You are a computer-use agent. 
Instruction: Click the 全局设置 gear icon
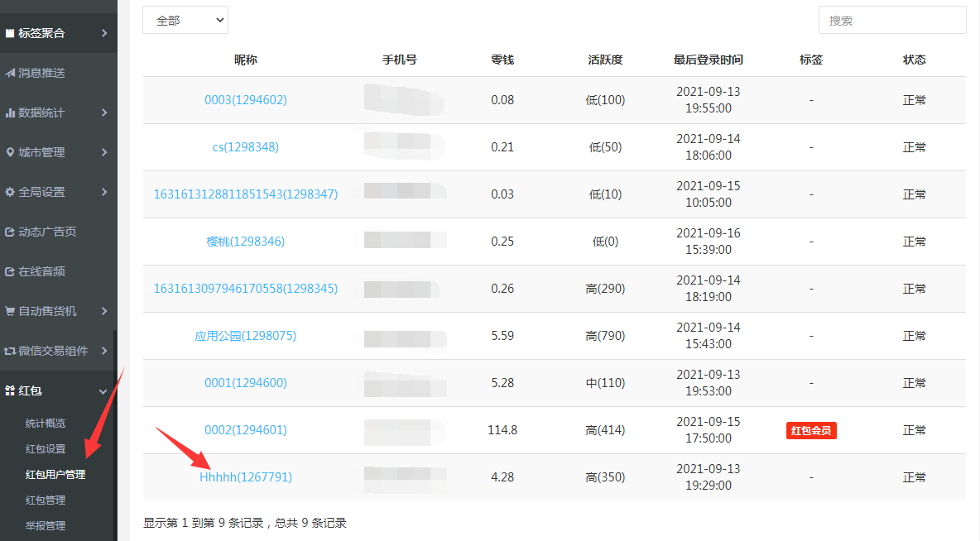[10, 193]
